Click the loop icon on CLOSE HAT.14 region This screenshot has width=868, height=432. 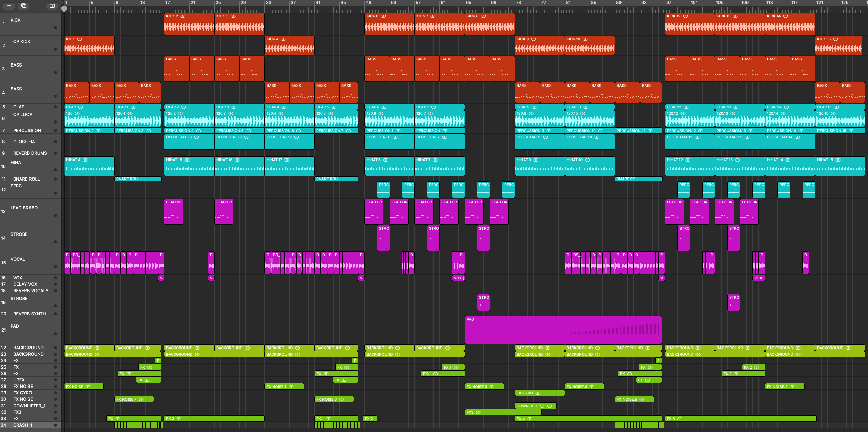[x=797, y=137]
